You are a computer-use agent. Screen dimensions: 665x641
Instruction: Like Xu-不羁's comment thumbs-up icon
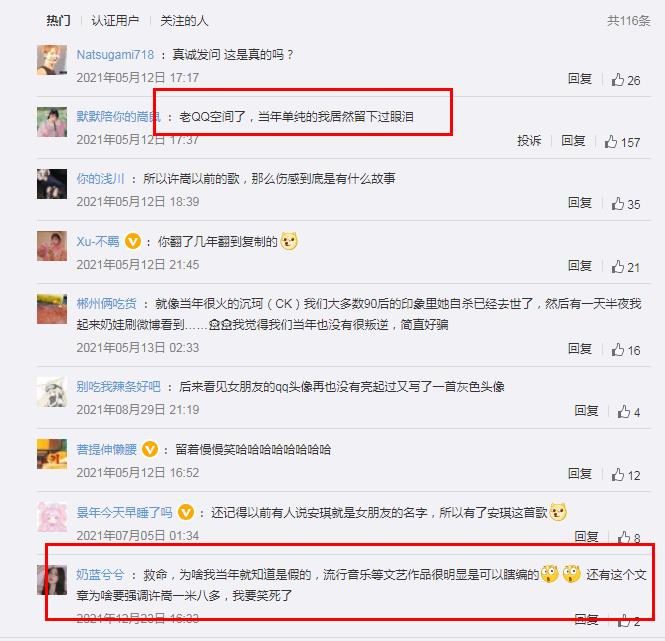tap(618, 266)
